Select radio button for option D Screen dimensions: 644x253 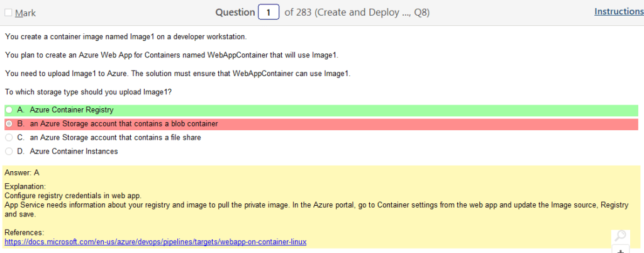[x=9, y=151]
